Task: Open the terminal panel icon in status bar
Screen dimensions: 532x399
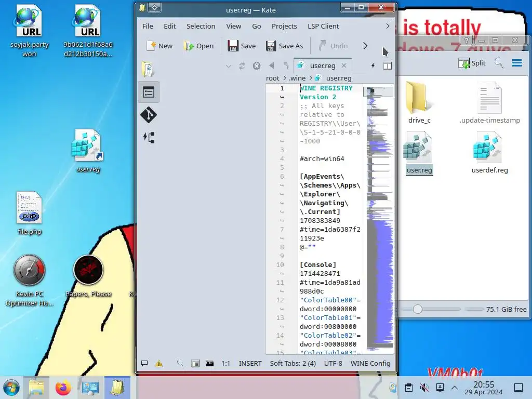Action: point(210,363)
